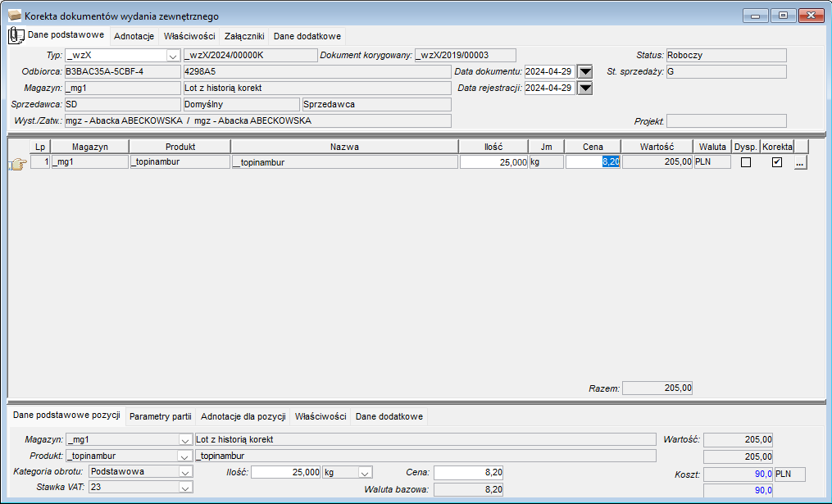Click the grid Wartość cell 205,00
This screenshot has width=832, height=504.
point(657,161)
